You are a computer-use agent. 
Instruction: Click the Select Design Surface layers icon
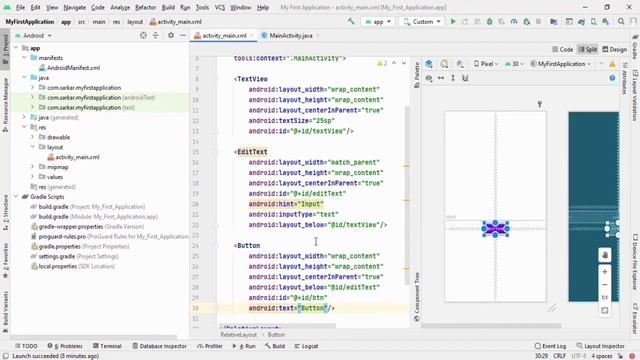point(429,64)
